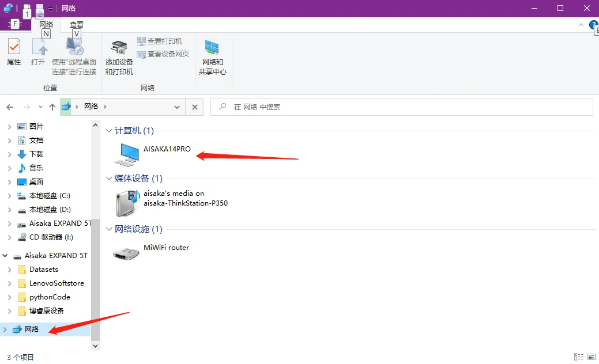Expand 本地磁盘 (C:) in the tree
The height and width of the screenshot is (364, 599).
[9, 196]
